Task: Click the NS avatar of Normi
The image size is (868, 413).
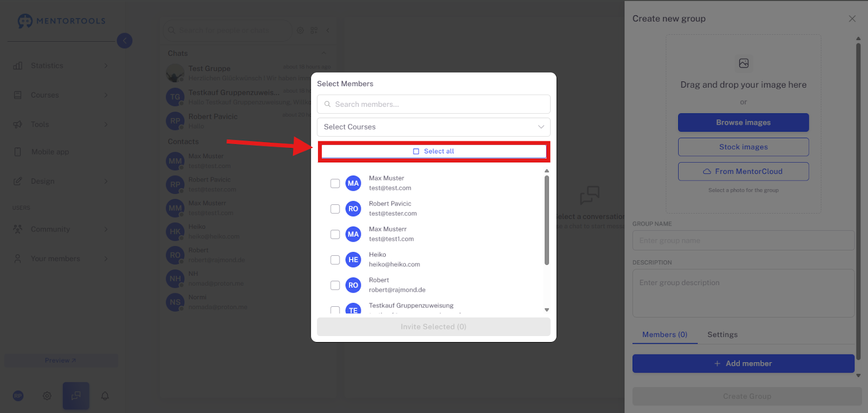Action: pyautogui.click(x=175, y=302)
